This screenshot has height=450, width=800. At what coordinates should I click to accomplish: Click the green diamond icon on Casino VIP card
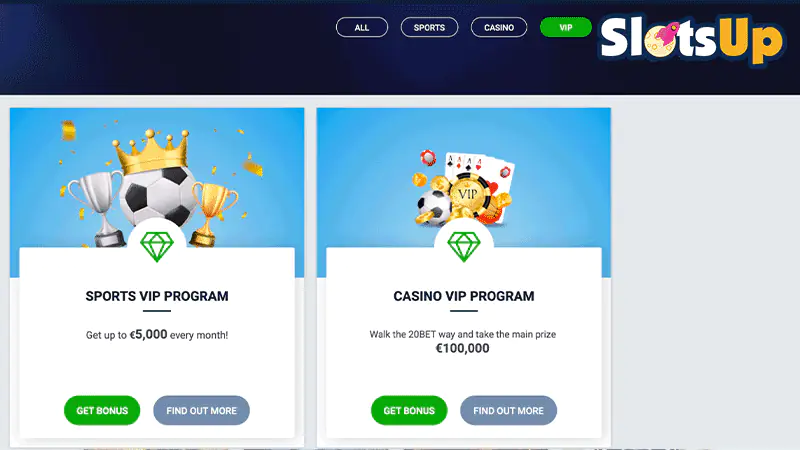(x=464, y=247)
